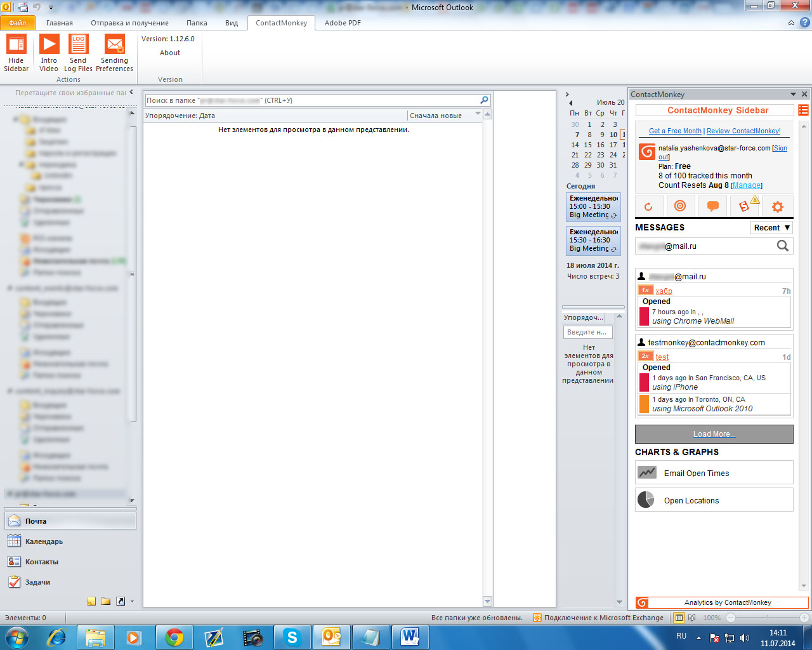Click the Windows Start button

tap(16, 637)
